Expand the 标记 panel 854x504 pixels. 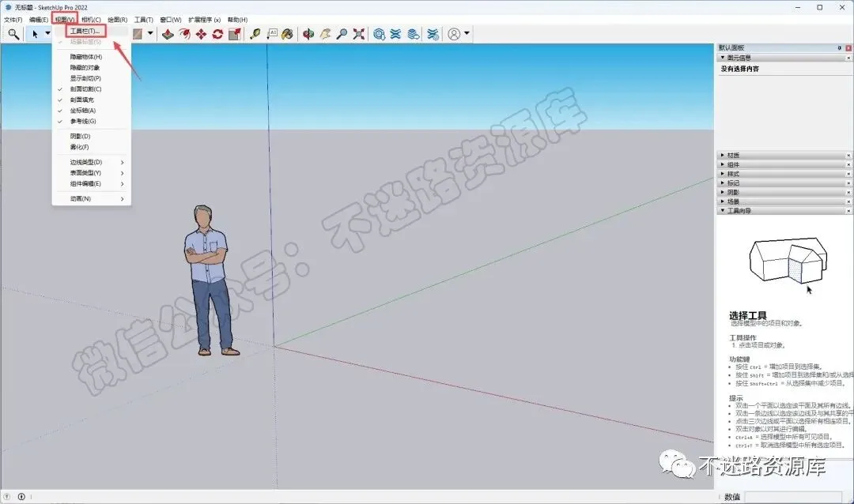723,182
